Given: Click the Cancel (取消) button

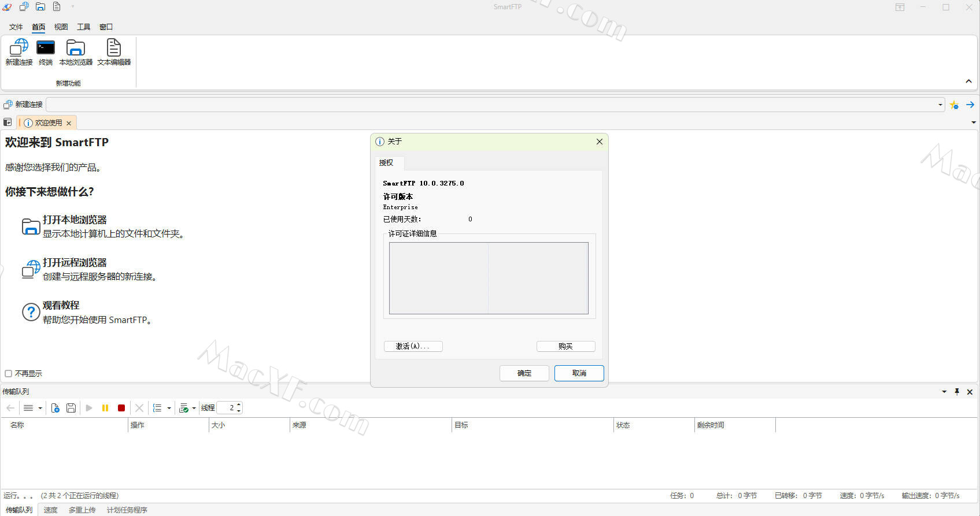Looking at the screenshot, I should [x=579, y=373].
